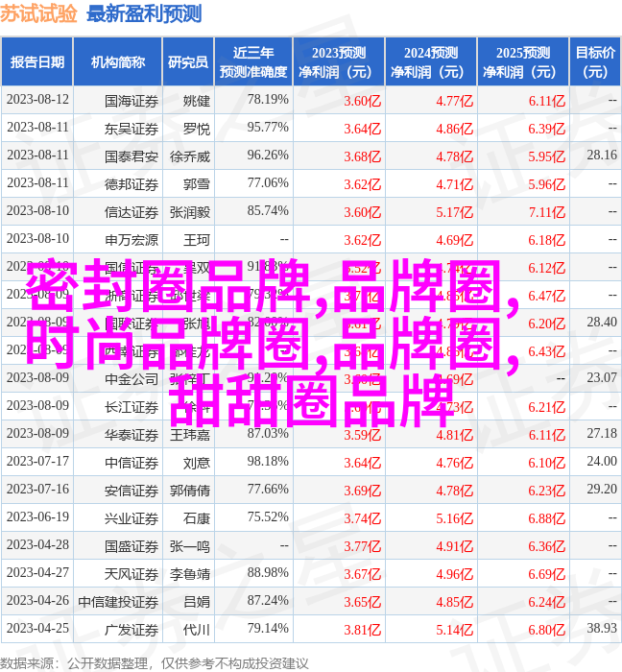622x672 pixels.
Task: Click the 5.17亿 profit forecast
Action: click(455, 212)
